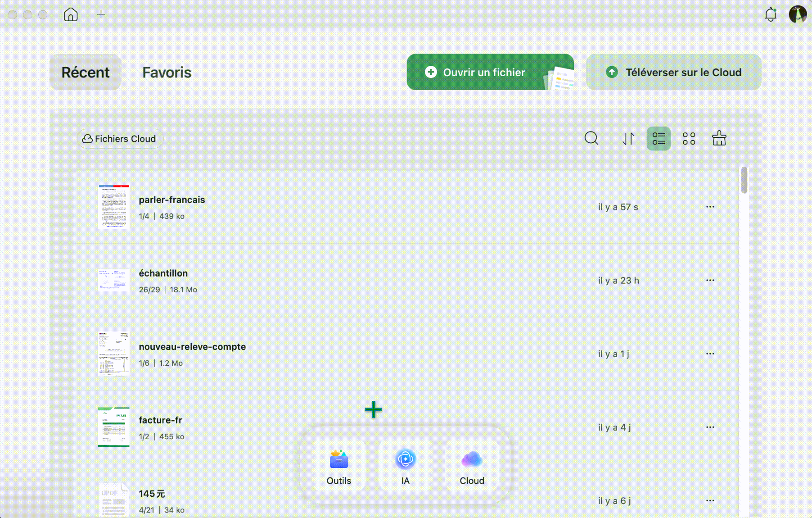Open more options for échantillon
This screenshot has height=518, width=812.
(x=710, y=280)
